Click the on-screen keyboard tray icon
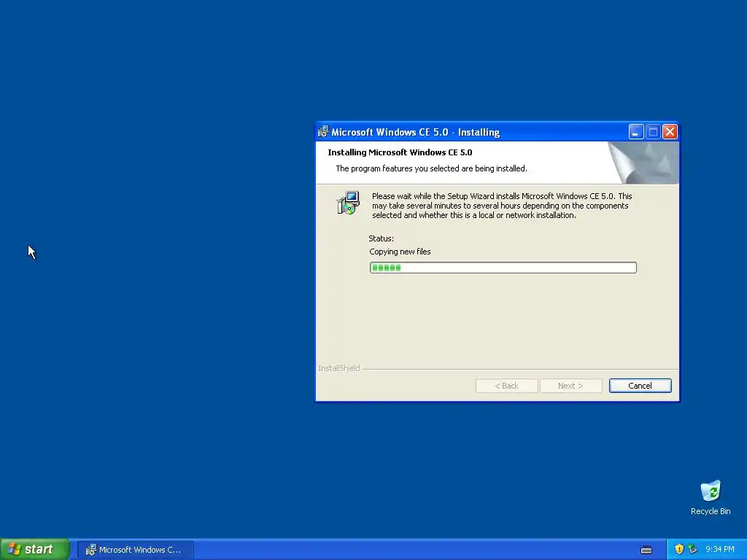 [646, 550]
